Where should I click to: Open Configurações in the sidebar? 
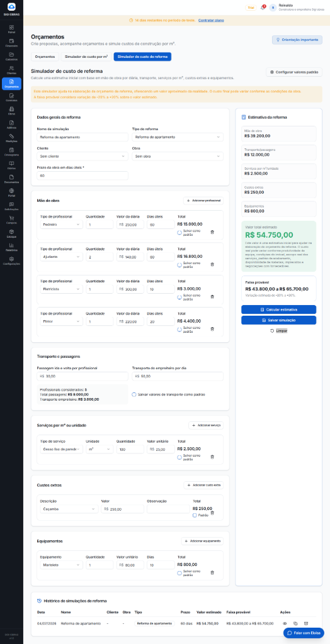pos(11,260)
